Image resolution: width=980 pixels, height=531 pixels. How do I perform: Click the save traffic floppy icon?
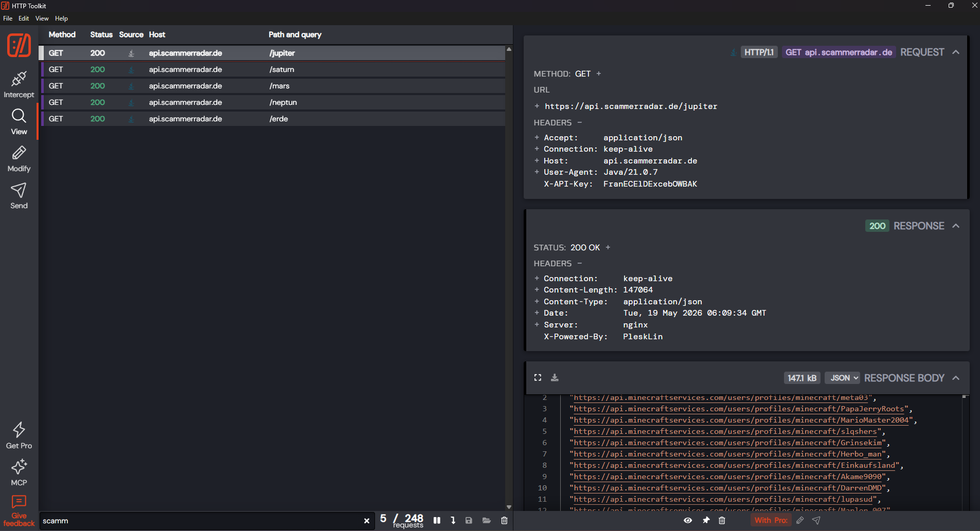tap(469, 520)
